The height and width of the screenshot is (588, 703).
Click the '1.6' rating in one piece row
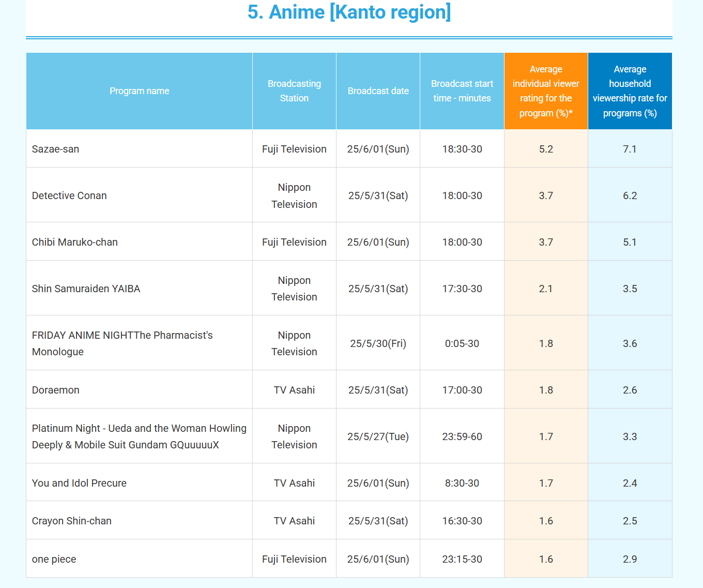click(546, 559)
